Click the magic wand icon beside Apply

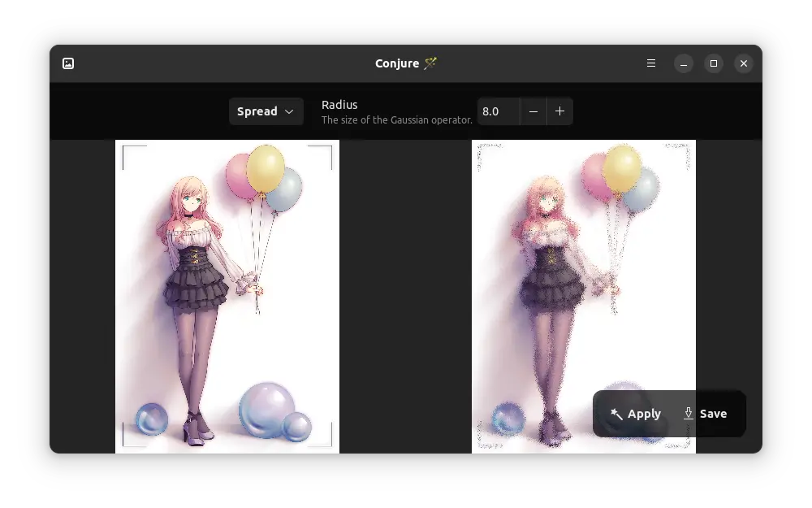(616, 414)
